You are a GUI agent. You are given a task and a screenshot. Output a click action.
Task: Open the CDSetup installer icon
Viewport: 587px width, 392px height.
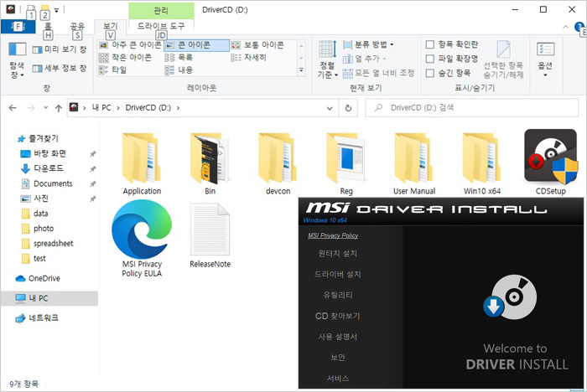click(x=550, y=157)
